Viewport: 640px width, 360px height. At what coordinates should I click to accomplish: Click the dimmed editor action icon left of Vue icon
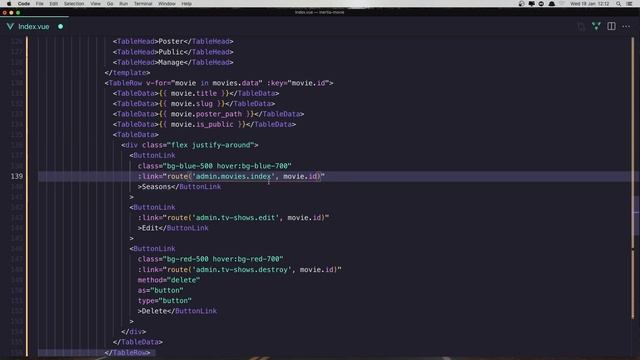tap(581, 27)
